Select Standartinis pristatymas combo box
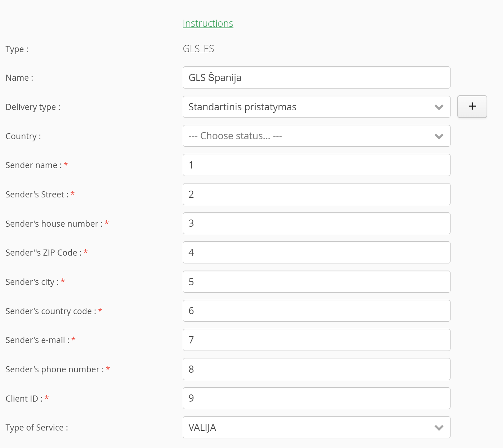 click(x=317, y=107)
